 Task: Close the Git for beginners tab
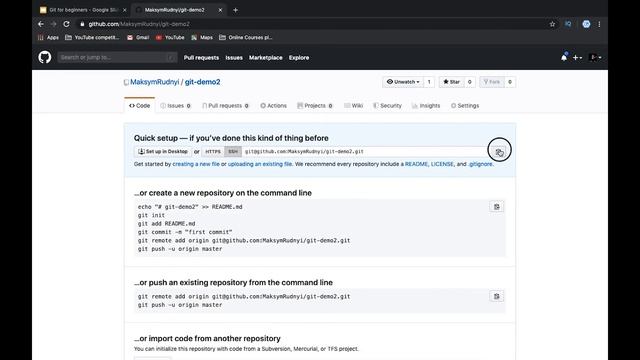(124, 10)
